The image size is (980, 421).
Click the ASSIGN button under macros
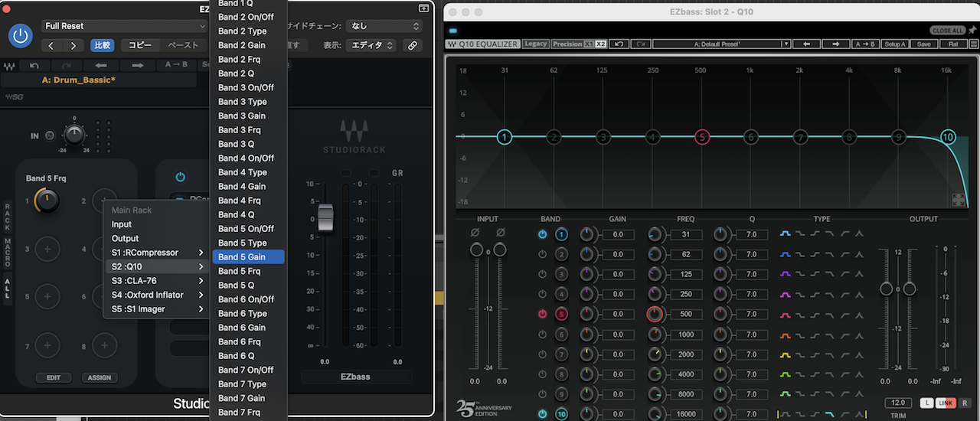point(100,377)
